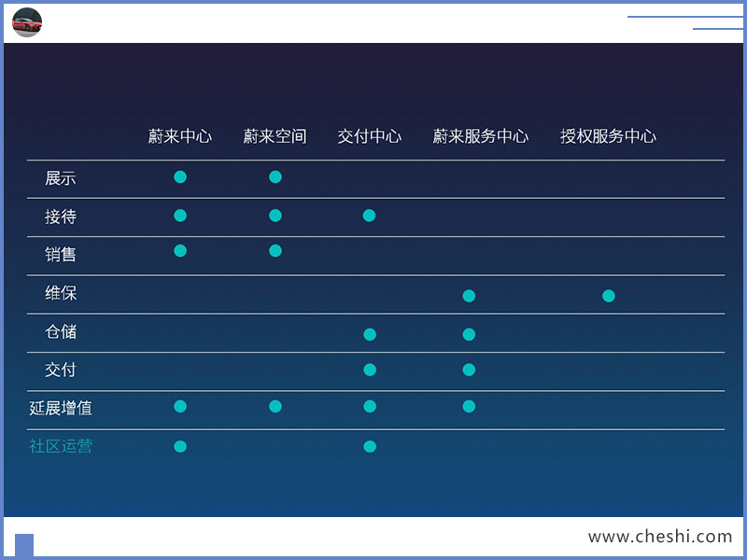Select the 展示 row label

(61, 178)
